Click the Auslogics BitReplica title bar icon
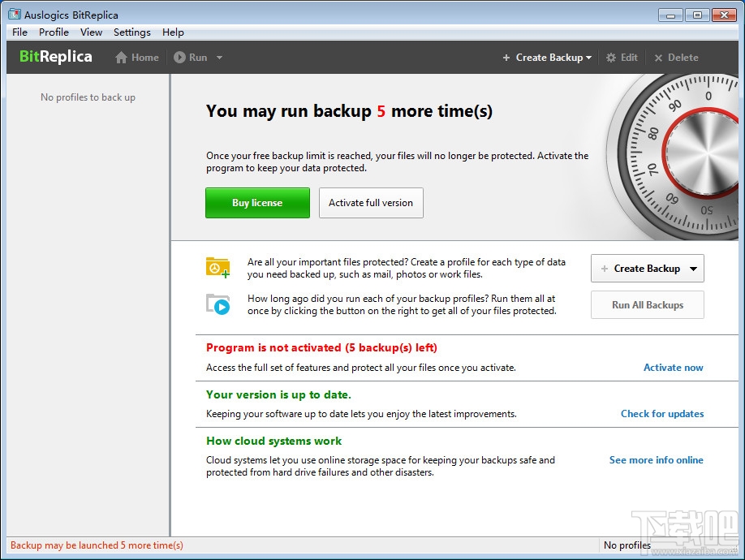The width and height of the screenshot is (745, 560). [15, 15]
